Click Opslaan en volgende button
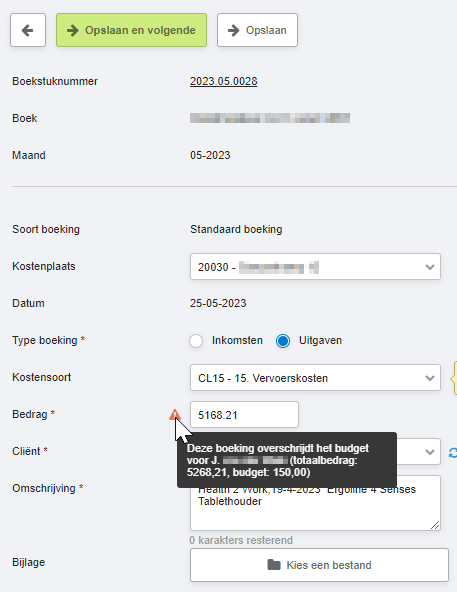Viewport: 457px width, 592px height. point(131,30)
